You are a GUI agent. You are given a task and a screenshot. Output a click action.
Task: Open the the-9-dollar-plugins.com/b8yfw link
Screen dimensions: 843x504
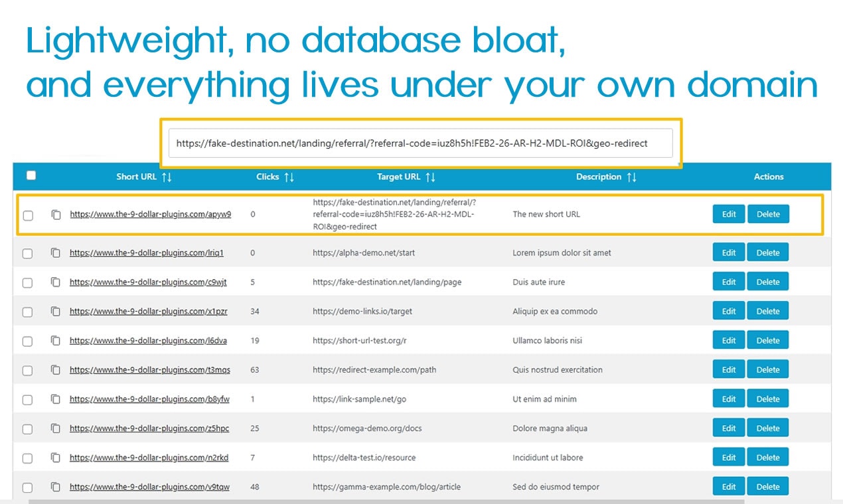[149, 399]
